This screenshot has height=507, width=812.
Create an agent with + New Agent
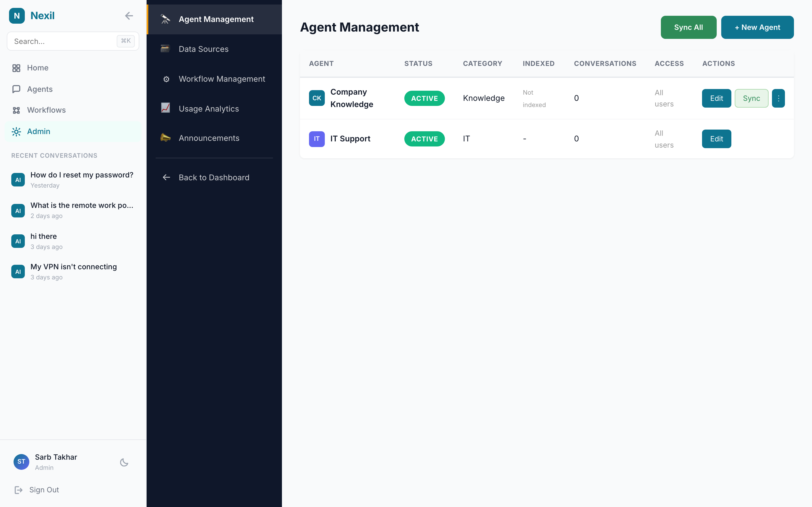coord(757,27)
